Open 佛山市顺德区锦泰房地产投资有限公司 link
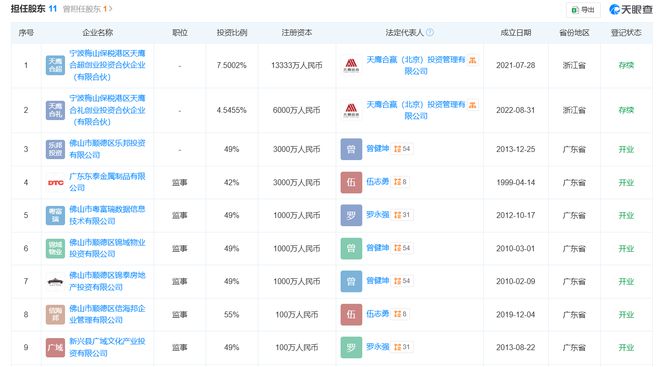The width and height of the screenshot is (660, 367). [107, 281]
